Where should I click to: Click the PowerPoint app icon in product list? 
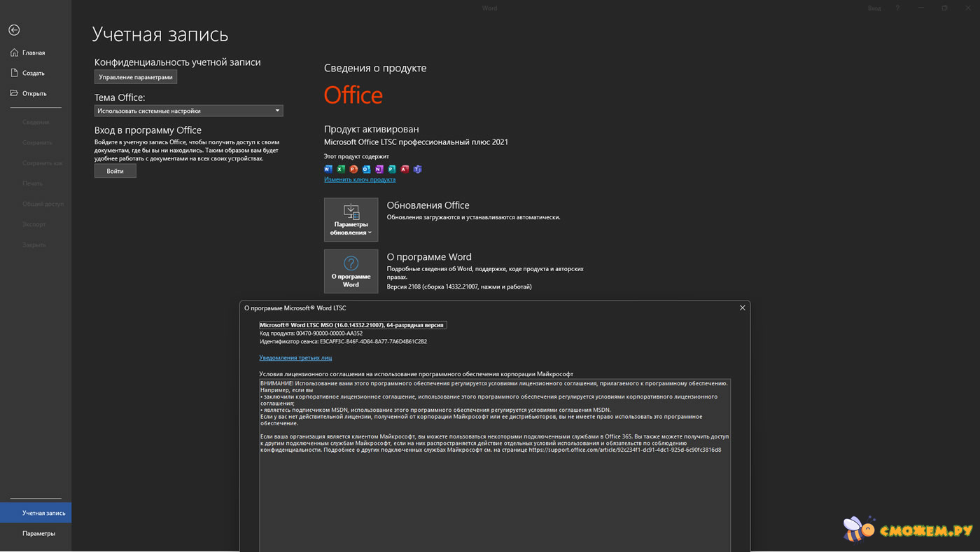click(353, 169)
